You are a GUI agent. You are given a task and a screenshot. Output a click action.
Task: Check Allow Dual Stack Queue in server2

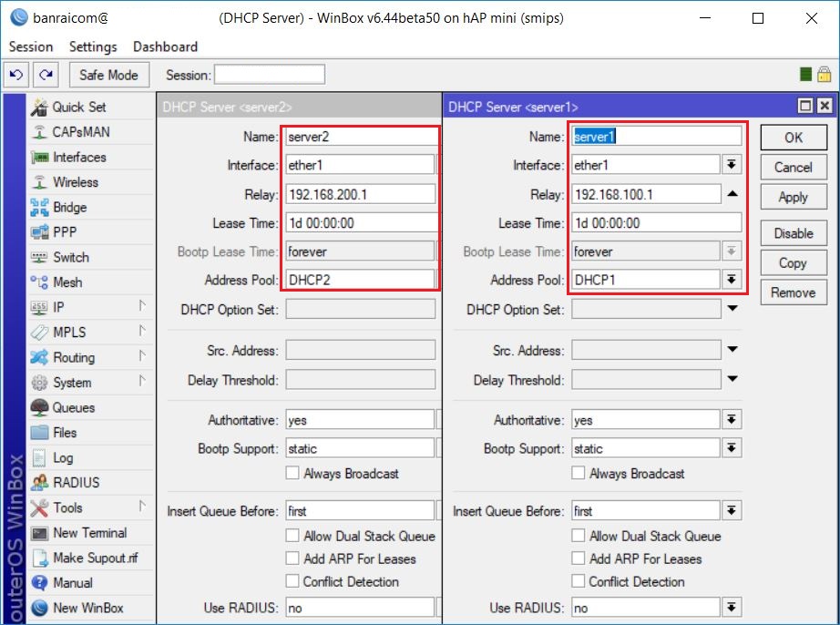(x=292, y=536)
